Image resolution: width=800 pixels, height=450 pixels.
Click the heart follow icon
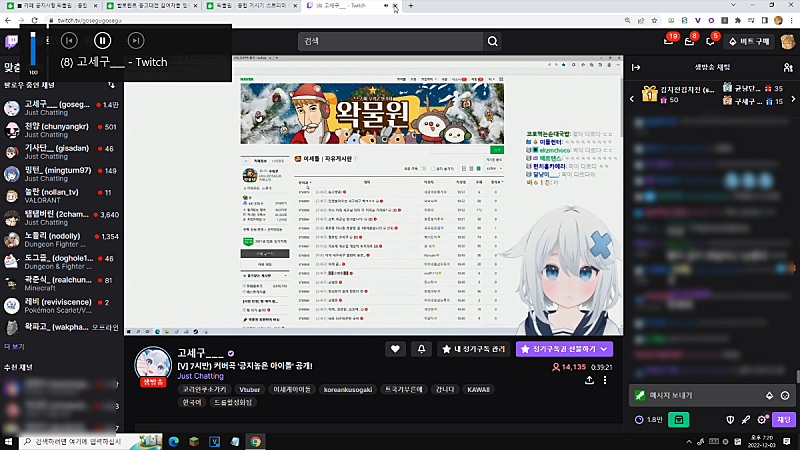395,349
